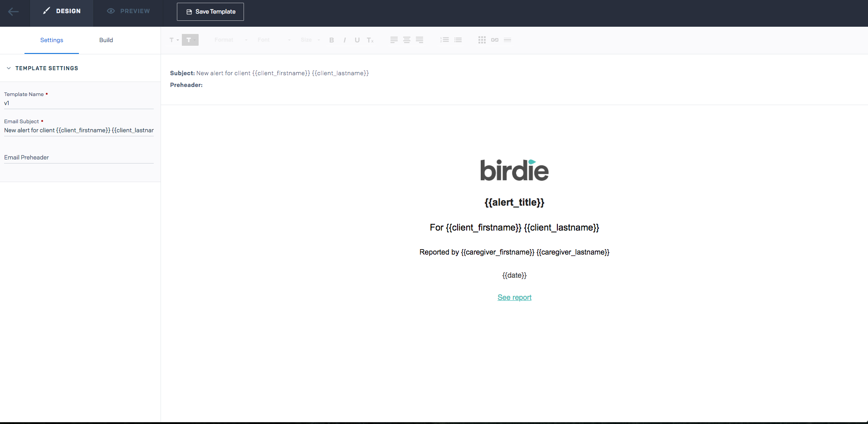Align text right
Image resolution: width=868 pixels, height=424 pixels.
(419, 40)
